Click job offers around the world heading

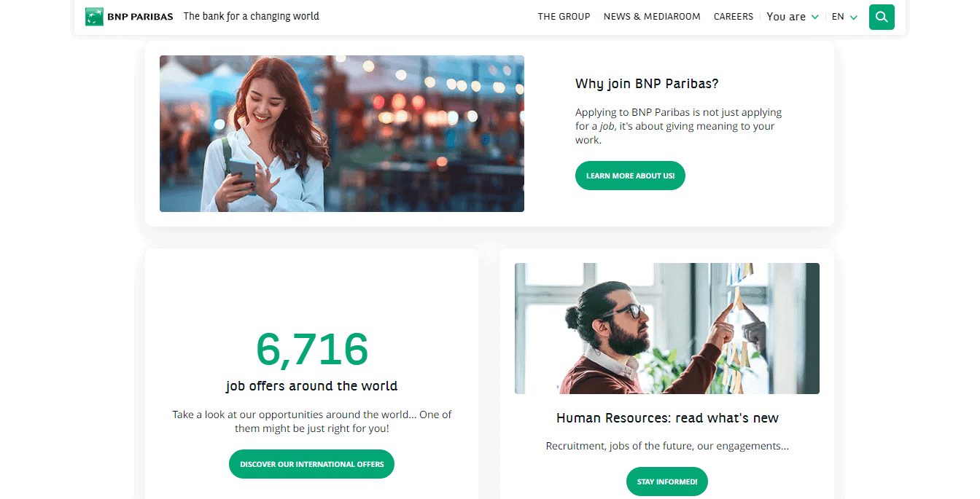click(312, 386)
